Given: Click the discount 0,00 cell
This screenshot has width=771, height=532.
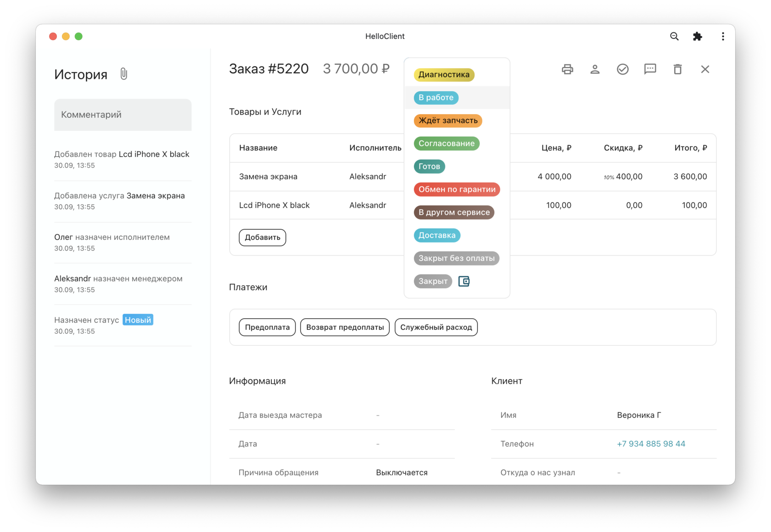Looking at the screenshot, I should pos(634,205).
